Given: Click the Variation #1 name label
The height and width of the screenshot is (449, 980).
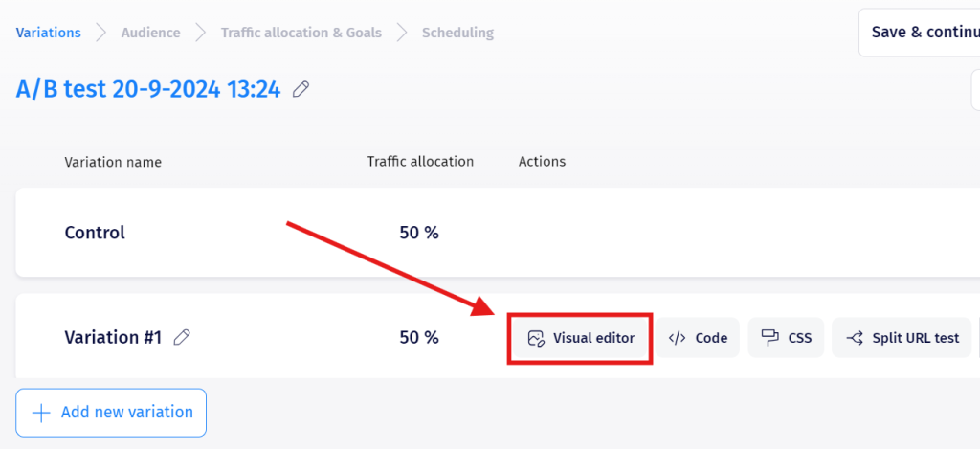Looking at the screenshot, I should (113, 337).
